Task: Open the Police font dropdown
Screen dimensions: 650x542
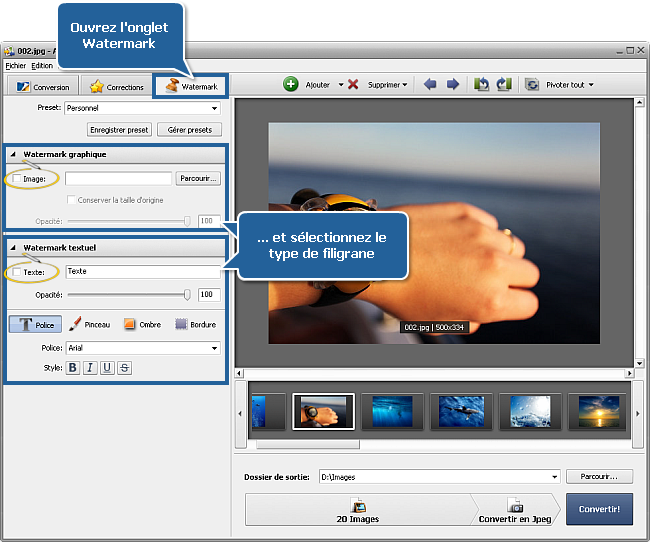Action: tap(214, 348)
